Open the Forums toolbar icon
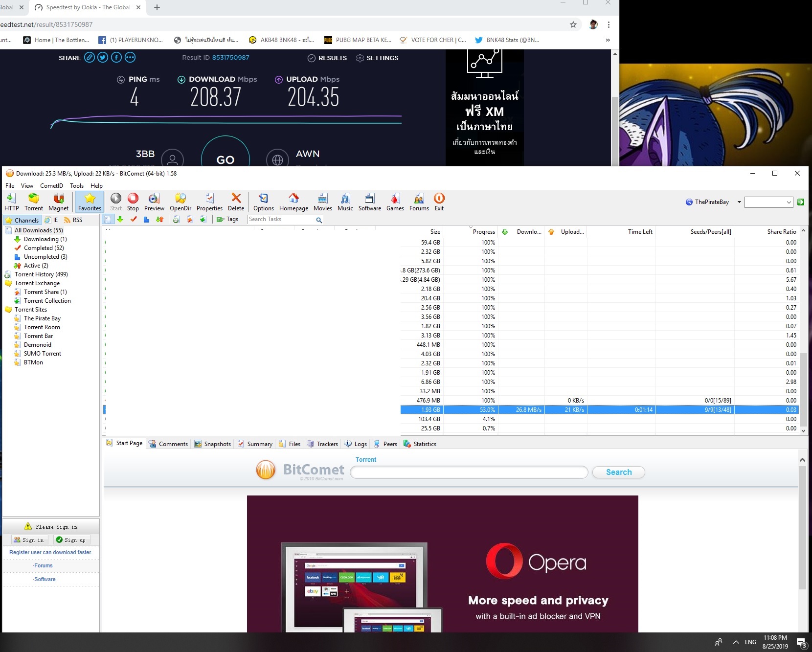The width and height of the screenshot is (812, 652). tap(419, 202)
